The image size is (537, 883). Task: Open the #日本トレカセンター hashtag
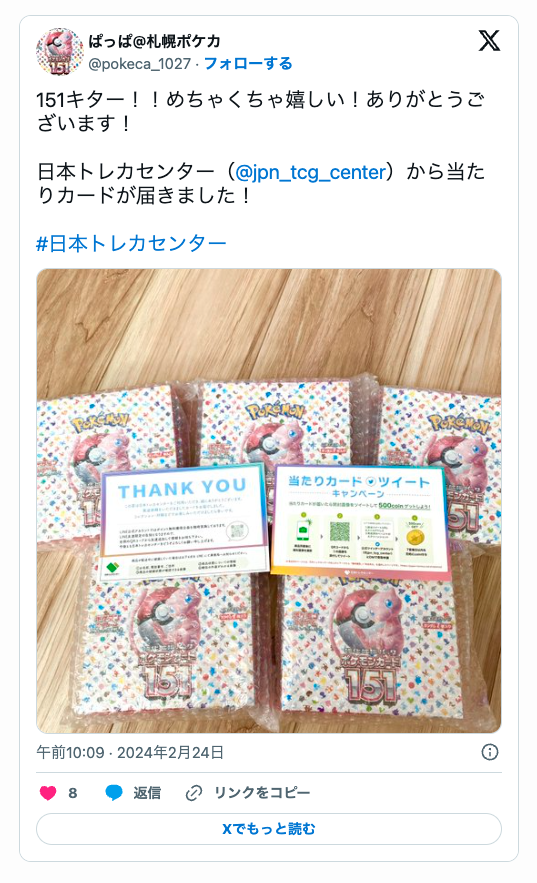click(131, 243)
